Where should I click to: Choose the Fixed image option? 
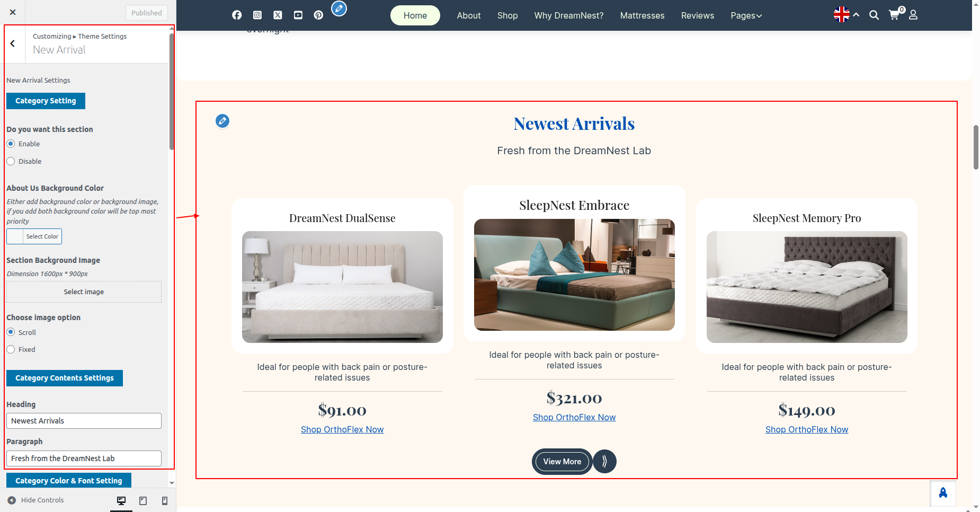point(11,349)
